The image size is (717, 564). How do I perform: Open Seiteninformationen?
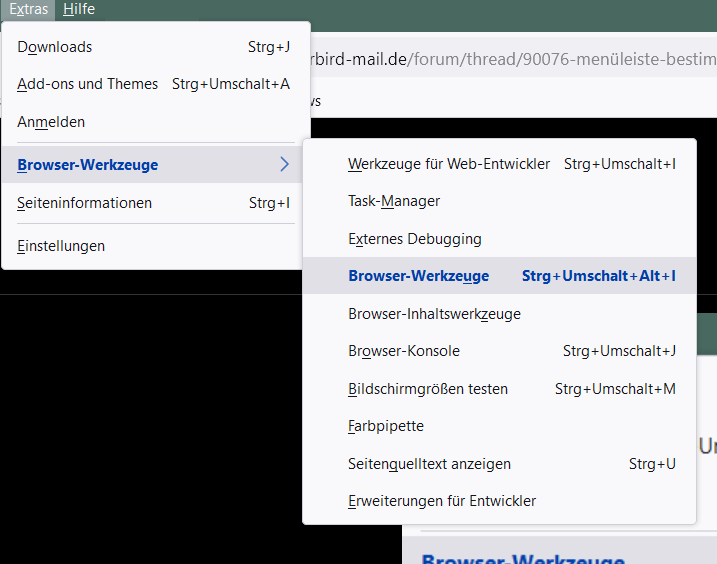pos(85,203)
